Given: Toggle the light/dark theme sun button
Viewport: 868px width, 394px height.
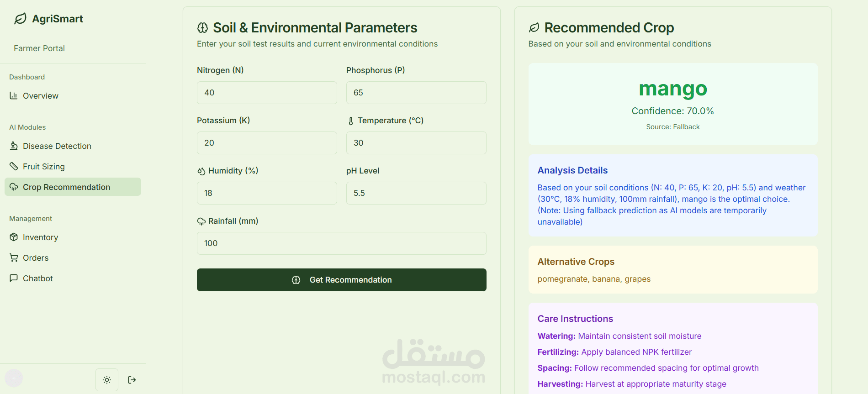Looking at the screenshot, I should (x=107, y=380).
